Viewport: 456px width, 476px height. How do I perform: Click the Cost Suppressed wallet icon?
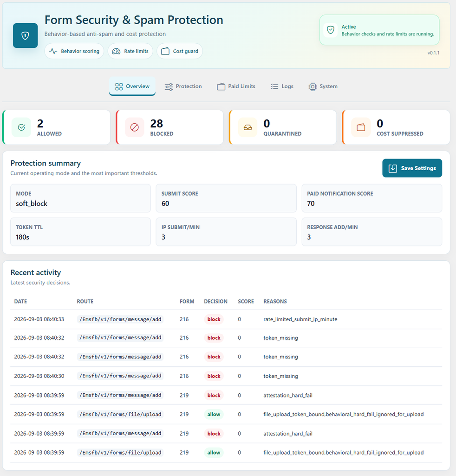[361, 127]
